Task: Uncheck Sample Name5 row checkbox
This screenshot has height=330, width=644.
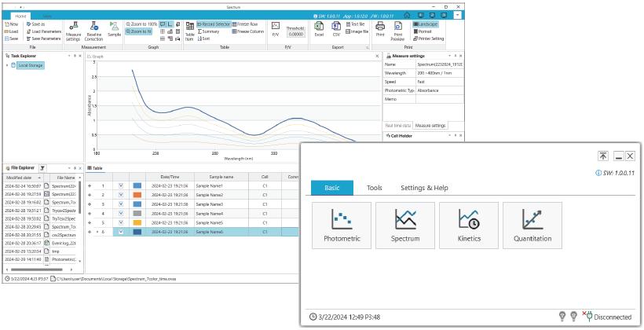Action: (x=121, y=222)
